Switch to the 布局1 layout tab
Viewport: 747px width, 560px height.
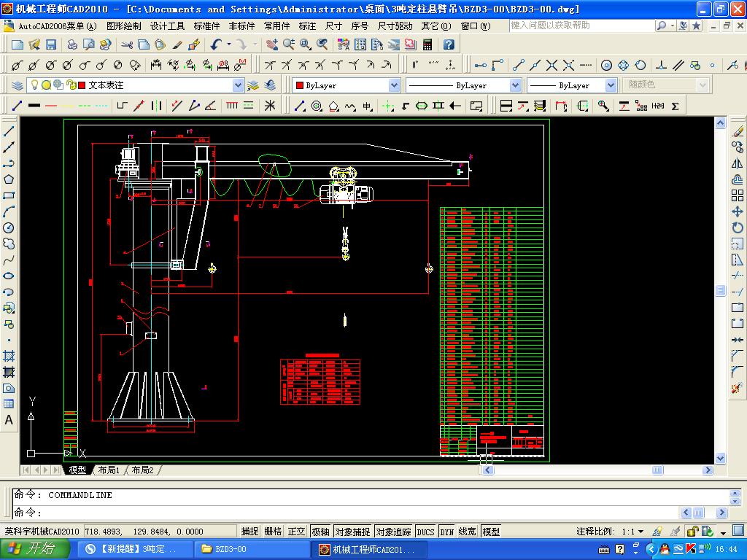click(x=108, y=470)
